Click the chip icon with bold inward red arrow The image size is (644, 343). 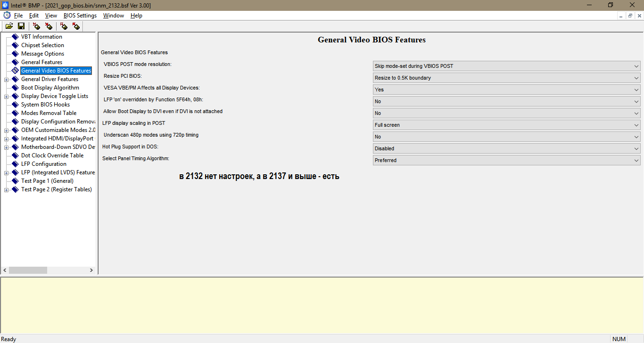(49, 26)
